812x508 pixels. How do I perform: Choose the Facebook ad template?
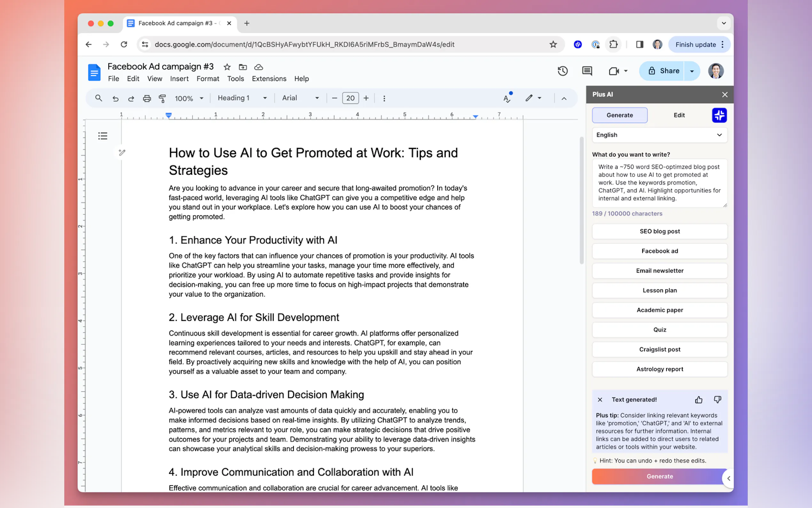pyautogui.click(x=660, y=251)
